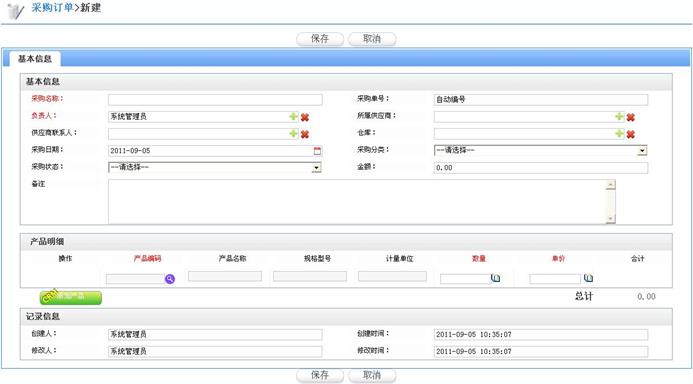Viewport: 693px width, 384px height.
Task: Click the bottom 保存 button
Action: click(320, 375)
